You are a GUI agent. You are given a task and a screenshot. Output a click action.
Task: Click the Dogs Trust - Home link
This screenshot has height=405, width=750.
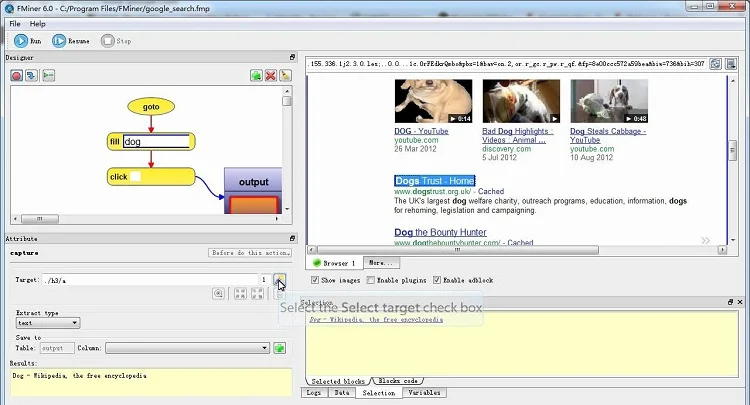coord(433,180)
